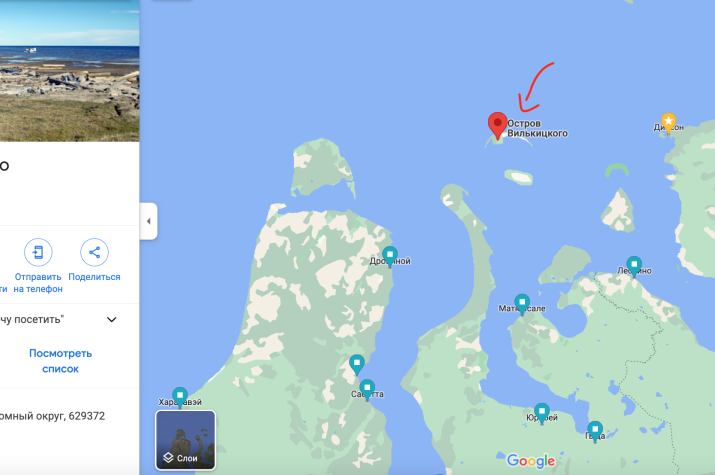Click the Google logo on the map

point(531,461)
